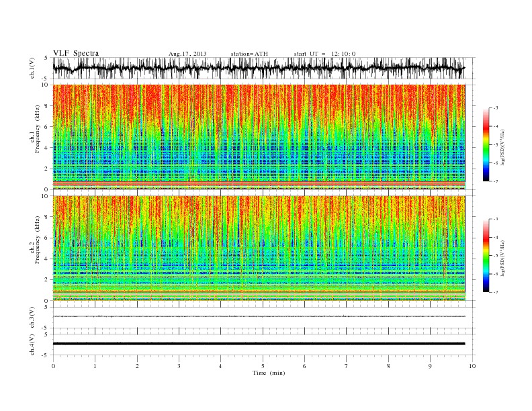The height and width of the screenshot is (411, 532).
Task: Click the 'VLF Spectra' title text
Action: click(x=76, y=53)
